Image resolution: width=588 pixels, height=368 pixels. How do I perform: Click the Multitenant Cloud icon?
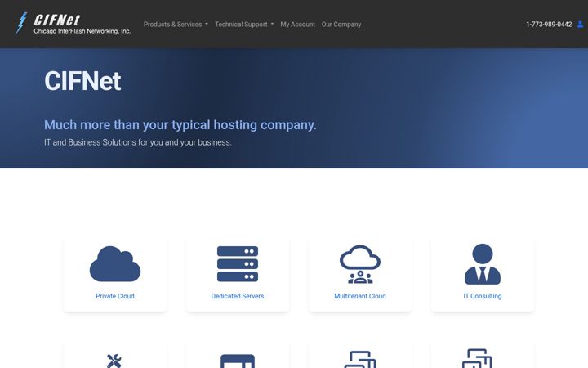360,264
